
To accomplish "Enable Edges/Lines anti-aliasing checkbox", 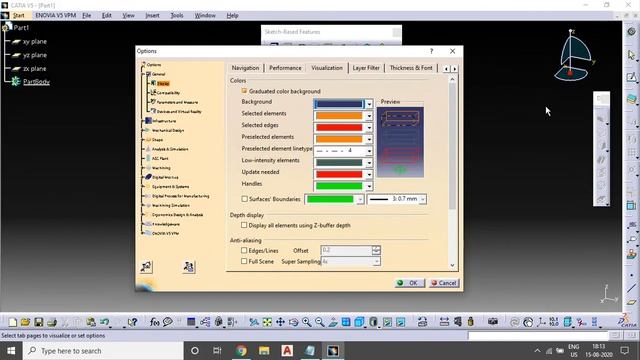I will click(x=244, y=251).
